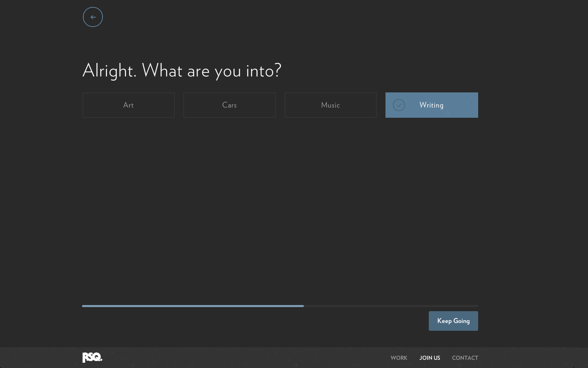
Task: Click the question mark ending the heading
Action: (278, 70)
